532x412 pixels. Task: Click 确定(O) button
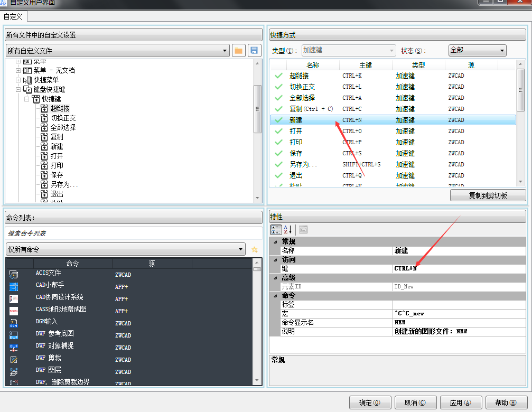click(x=370, y=402)
